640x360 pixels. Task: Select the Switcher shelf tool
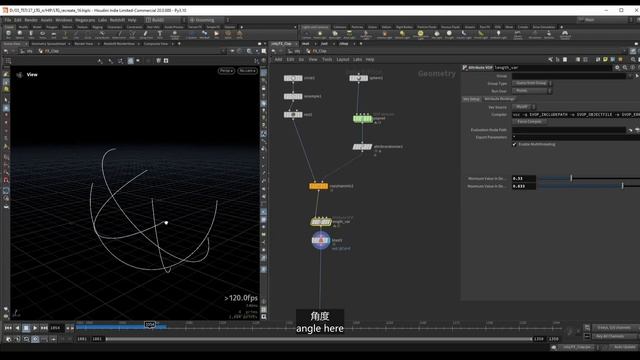549,34
